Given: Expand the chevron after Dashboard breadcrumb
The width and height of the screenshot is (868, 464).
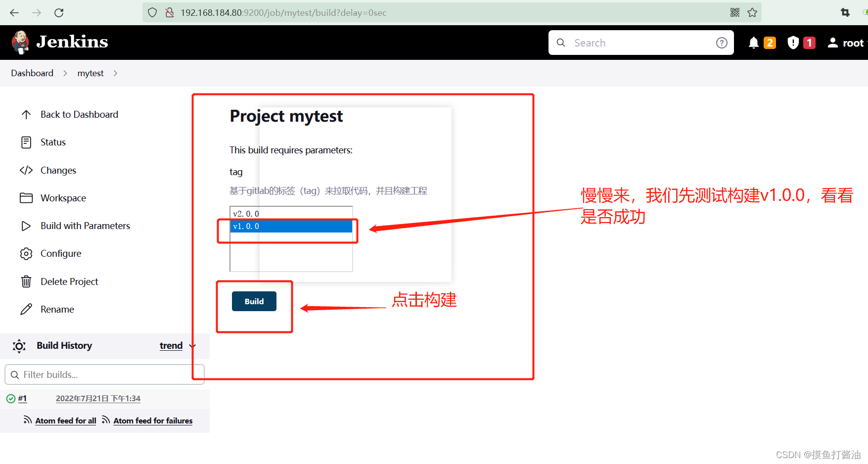Looking at the screenshot, I should tap(65, 73).
